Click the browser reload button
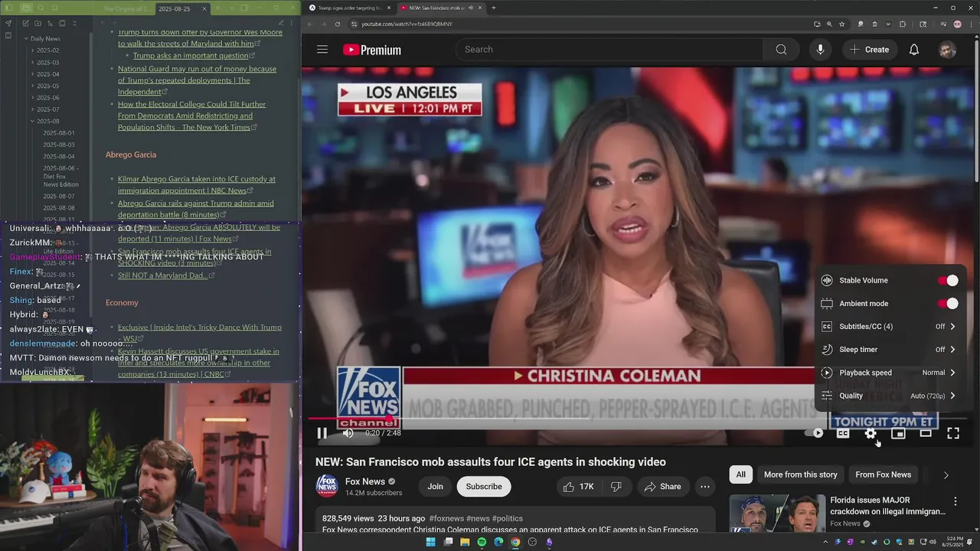This screenshot has height=551, width=980. (x=338, y=24)
